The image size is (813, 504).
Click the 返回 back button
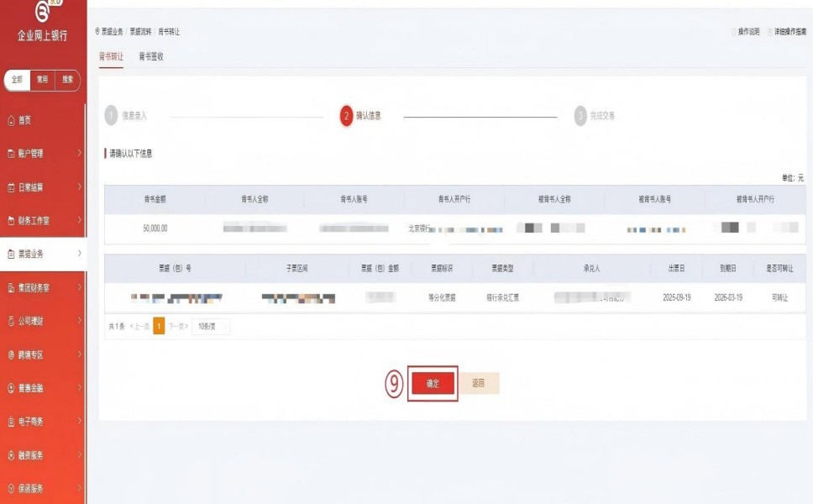click(x=479, y=383)
